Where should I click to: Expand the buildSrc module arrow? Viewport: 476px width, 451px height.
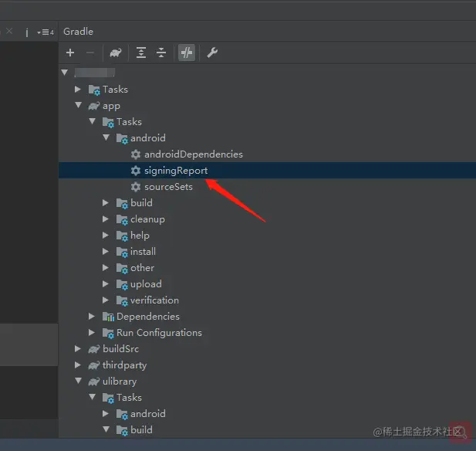point(78,348)
